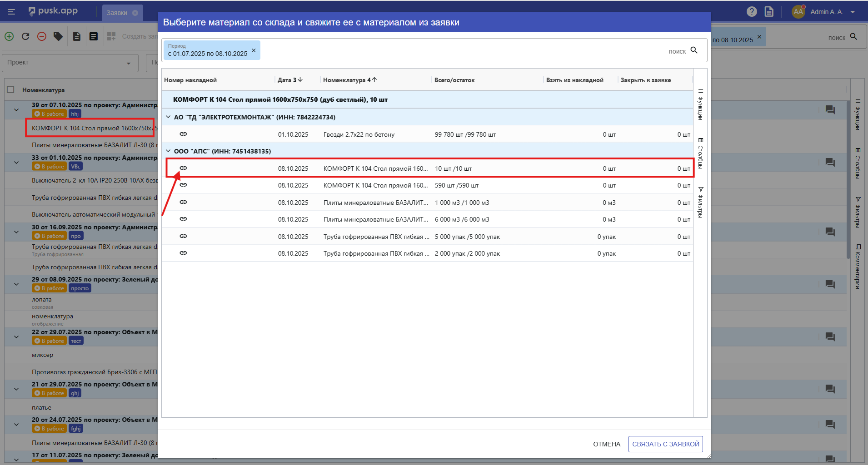Click the refresh icon in toolbar

coord(25,36)
